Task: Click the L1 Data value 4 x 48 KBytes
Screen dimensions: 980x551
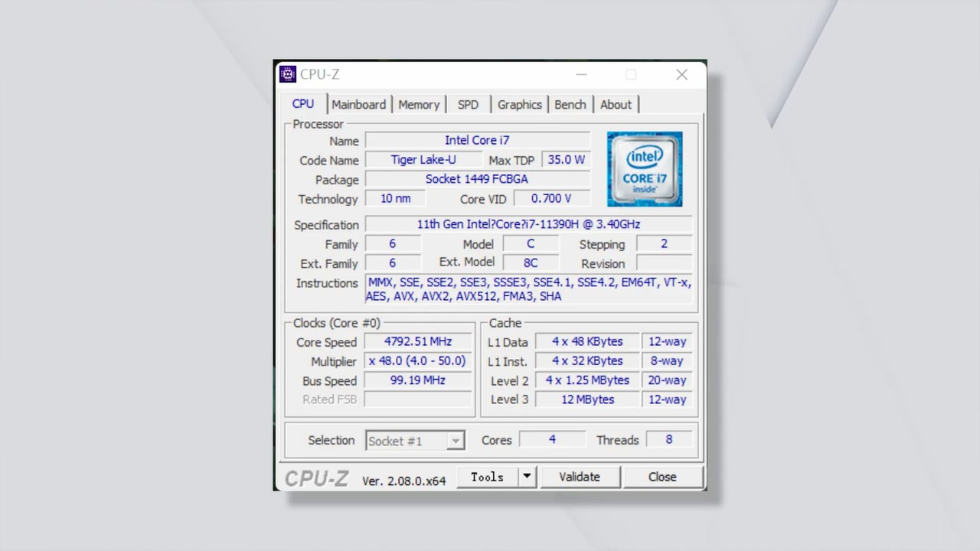Action: click(587, 341)
